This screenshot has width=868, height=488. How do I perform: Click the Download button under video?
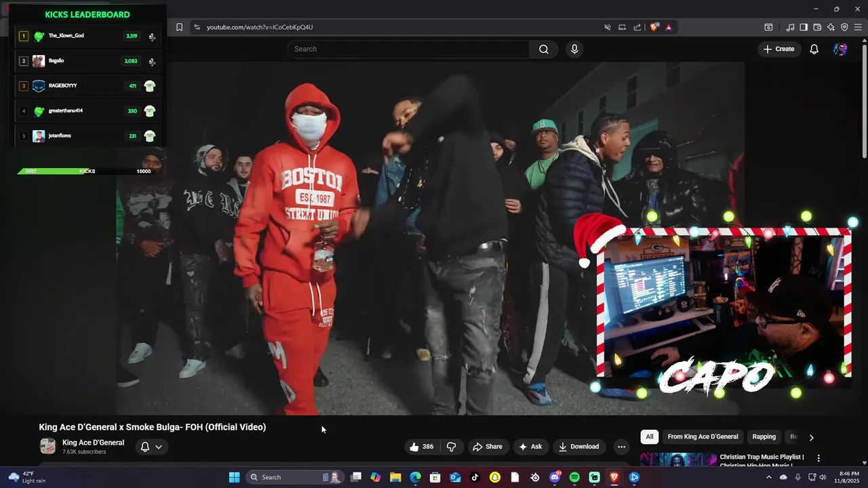pyautogui.click(x=578, y=447)
